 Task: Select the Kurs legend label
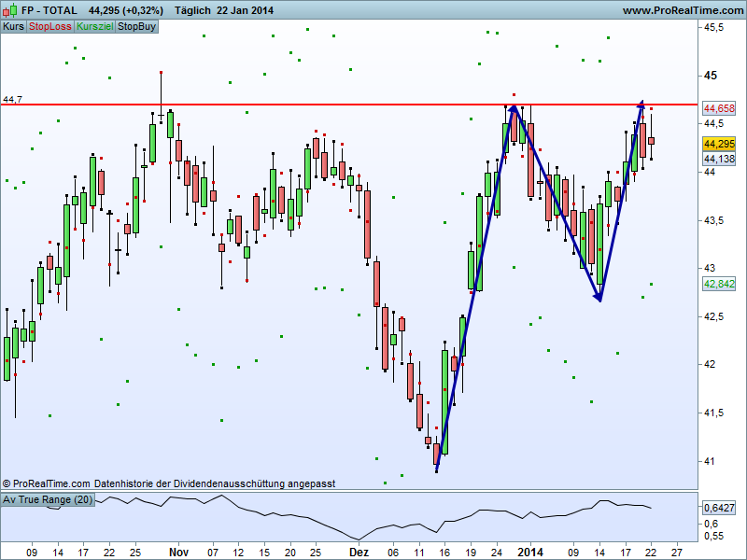click(x=13, y=26)
